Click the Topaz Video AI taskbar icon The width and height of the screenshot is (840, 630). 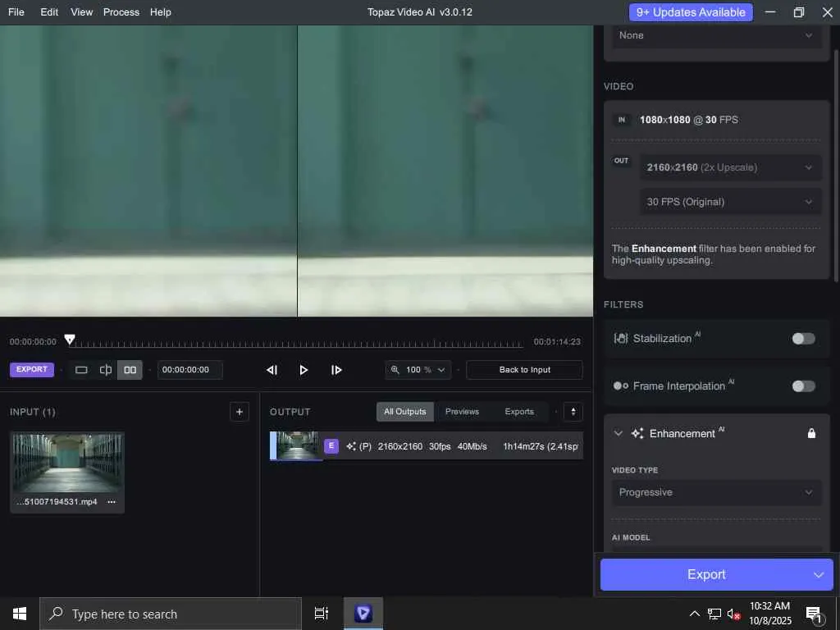[363, 614]
